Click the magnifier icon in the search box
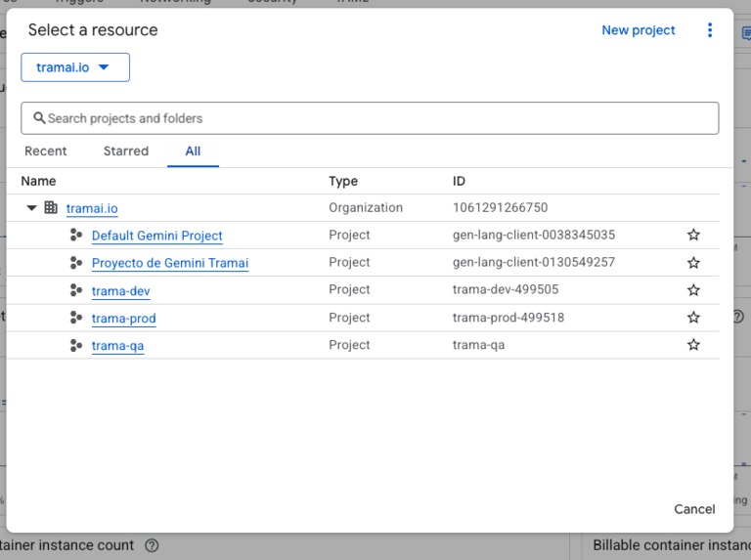This screenshot has height=560, width=751. point(39,117)
